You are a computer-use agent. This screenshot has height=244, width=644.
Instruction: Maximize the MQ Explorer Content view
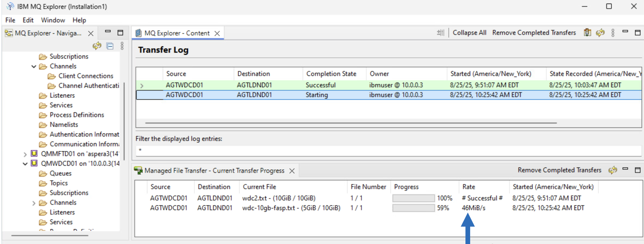tap(638, 33)
